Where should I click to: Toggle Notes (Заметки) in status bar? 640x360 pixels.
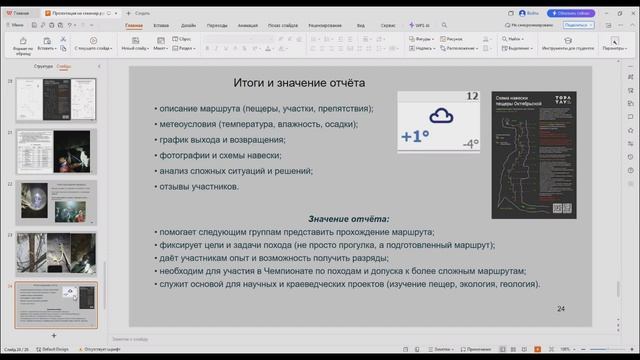[x=441, y=349]
